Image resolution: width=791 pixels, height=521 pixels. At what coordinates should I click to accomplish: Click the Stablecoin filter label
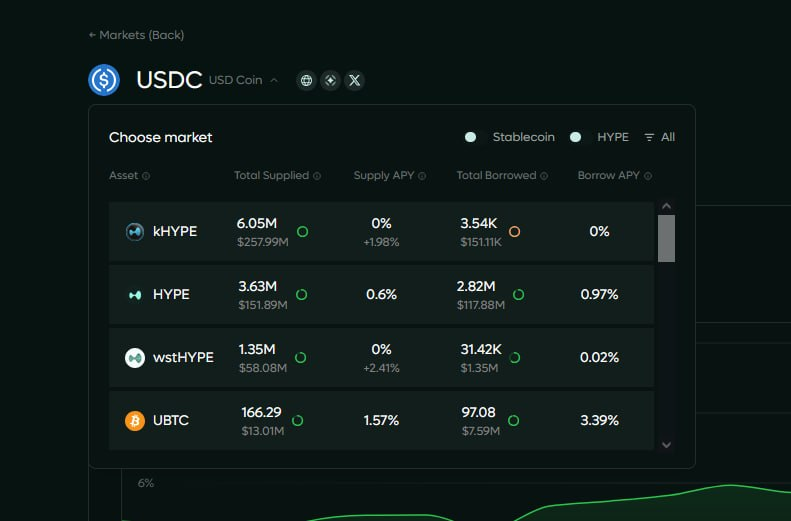(x=524, y=137)
